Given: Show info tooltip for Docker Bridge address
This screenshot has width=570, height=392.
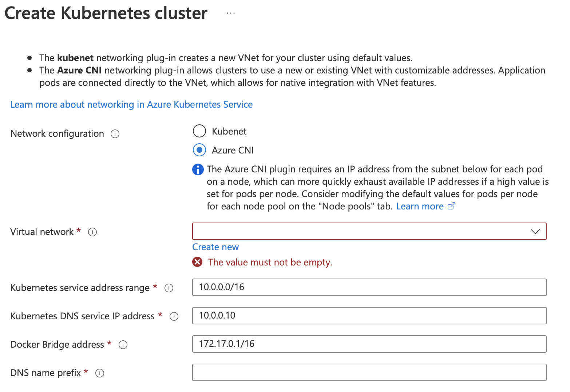Looking at the screenshot, I should coord(123,345).
